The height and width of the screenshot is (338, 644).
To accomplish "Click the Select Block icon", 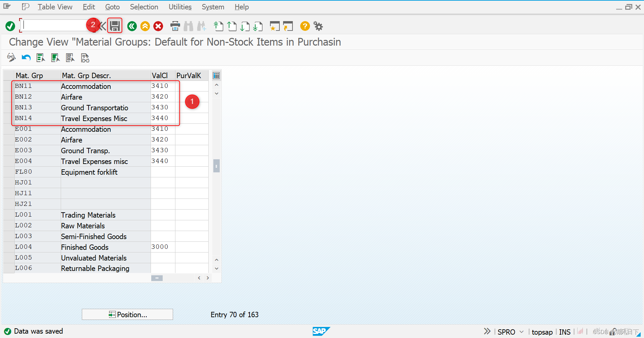I will click(56, 58).
